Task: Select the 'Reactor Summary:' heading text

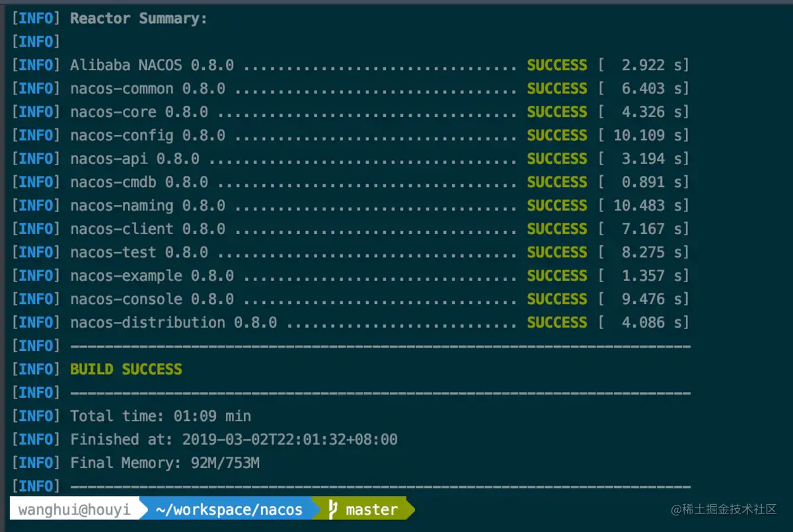Action: pyautogui.click(x=139, y=19)
